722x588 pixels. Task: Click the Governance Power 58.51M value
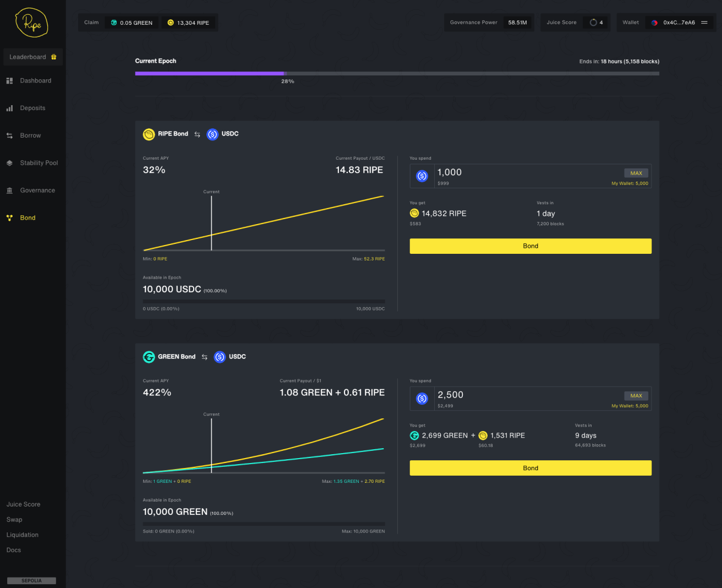pyautogui.click(x=517, y=23)
